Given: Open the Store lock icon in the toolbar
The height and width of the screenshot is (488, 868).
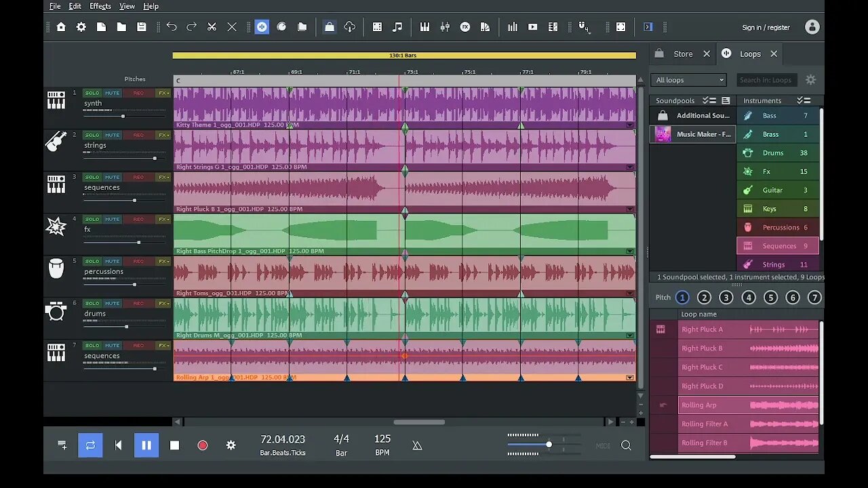Looking at the screenshot, I should point(330,27).
